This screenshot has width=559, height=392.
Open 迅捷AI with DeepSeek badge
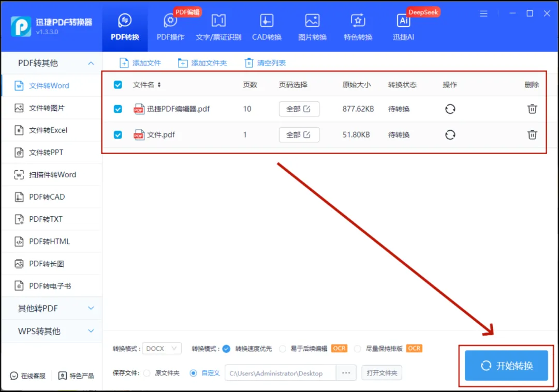tap(404, 27)
